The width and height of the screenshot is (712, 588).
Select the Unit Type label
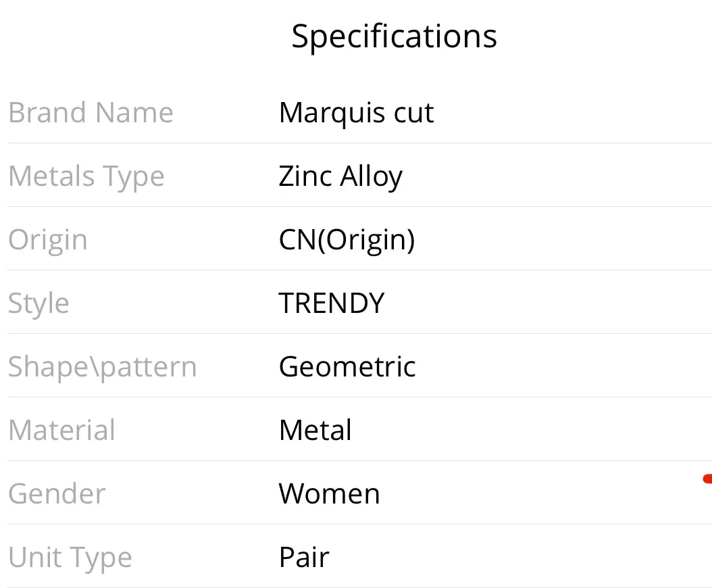point(70,558)
